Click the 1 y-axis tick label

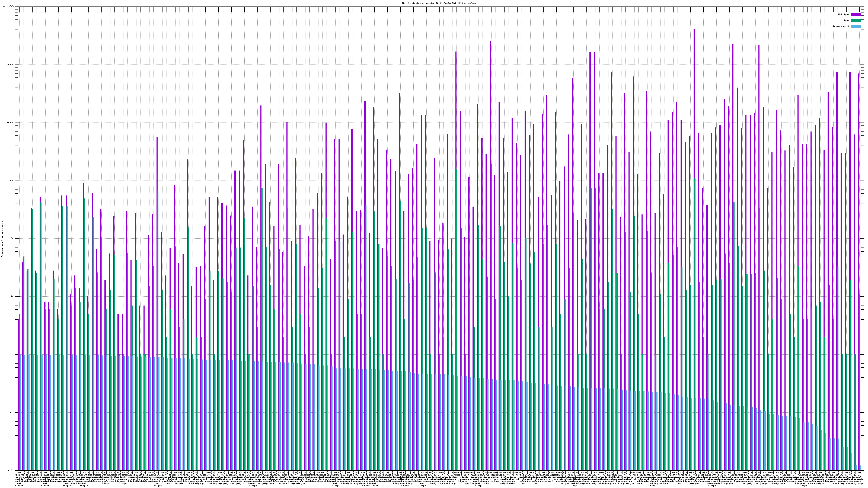pyautogui.click(x=12, y=354)
